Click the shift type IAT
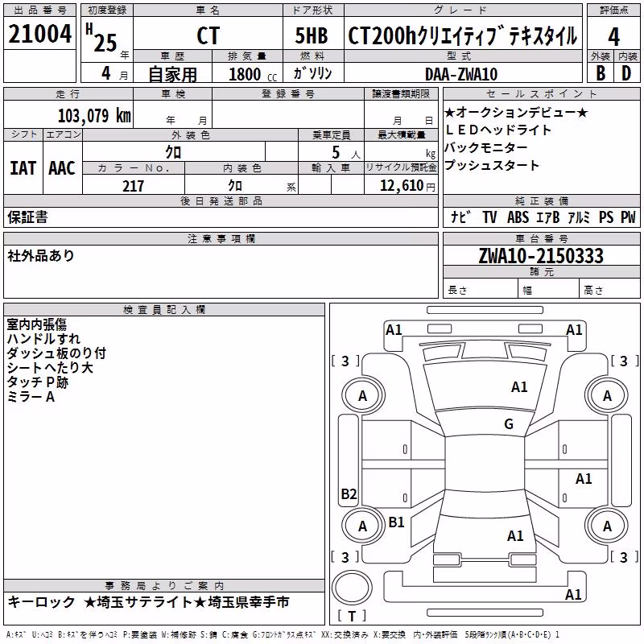Screen dimensions: 644x644 (23, 168)
